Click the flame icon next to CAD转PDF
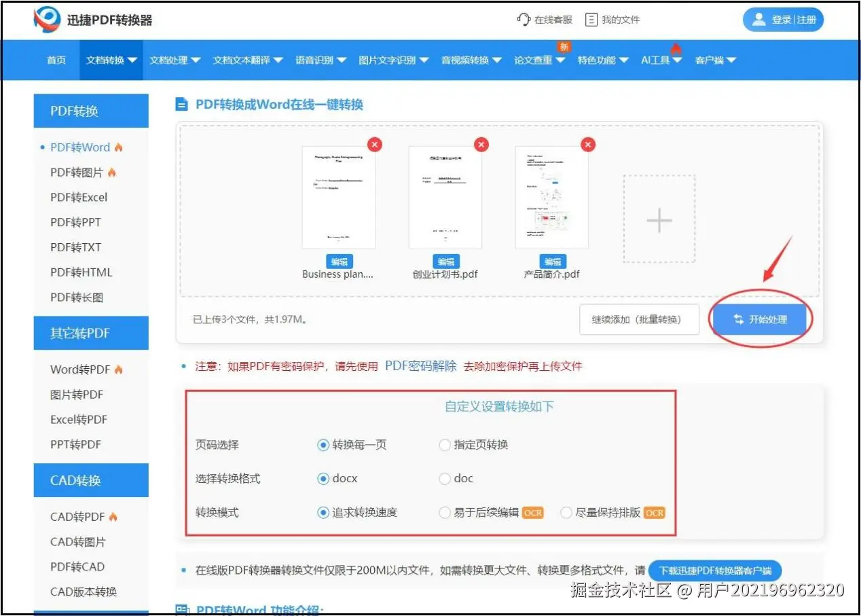Screen dimensions: 861x616 [x=113, y=517]
